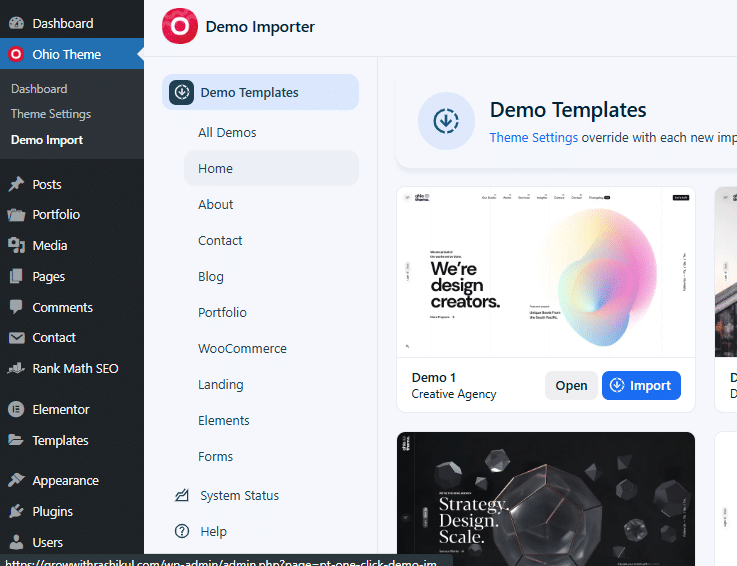
Task: Click the Plugins plug icon
Action: [16, 512]
